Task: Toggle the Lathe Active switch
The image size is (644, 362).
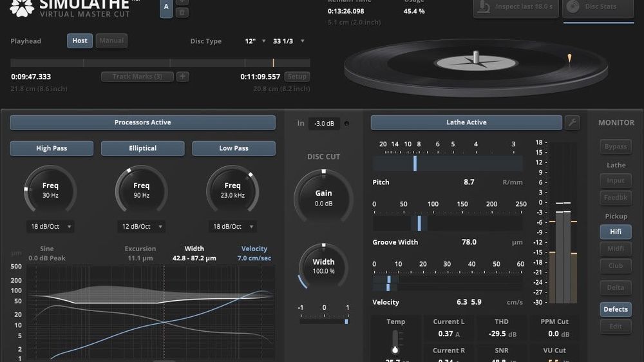Action: [466, 122]
